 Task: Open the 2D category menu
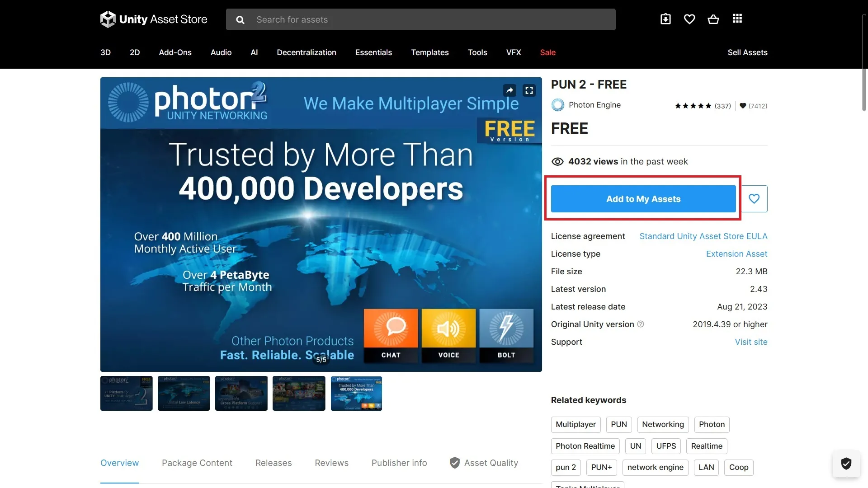[x=135, y=52]
